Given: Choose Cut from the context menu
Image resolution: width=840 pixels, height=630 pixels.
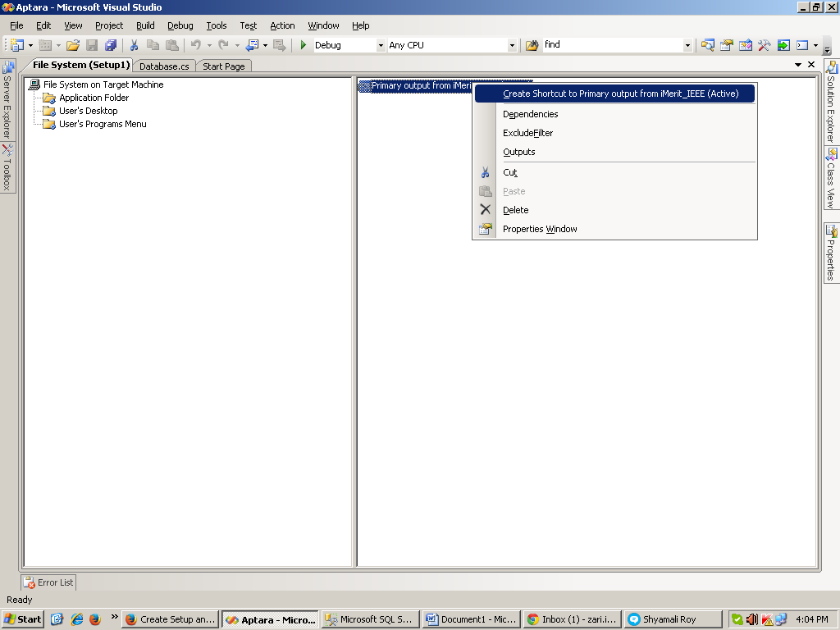Looking at the screenshot, I should [615, 172].
